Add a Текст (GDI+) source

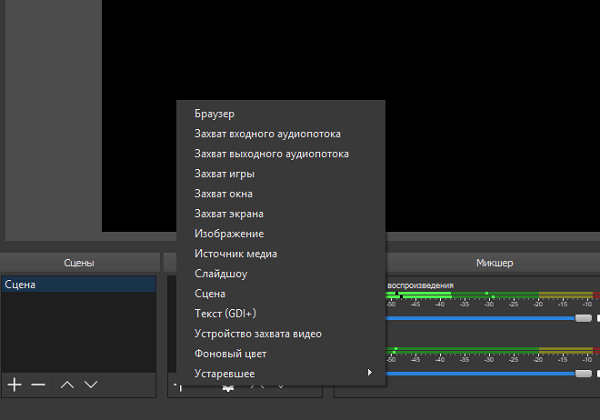pos(225,314)
